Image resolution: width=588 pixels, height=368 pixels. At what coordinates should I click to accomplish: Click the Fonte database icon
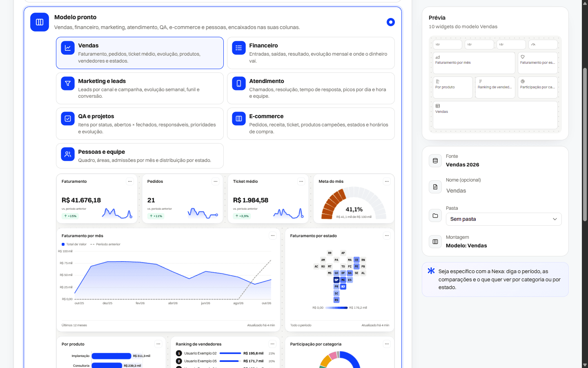click(435, 161)
